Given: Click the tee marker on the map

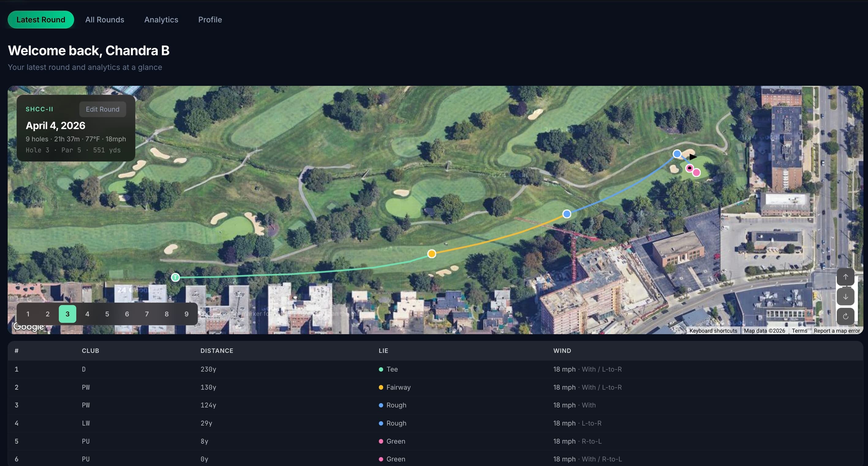Looking at the screenshot, I should pos(175,277).
